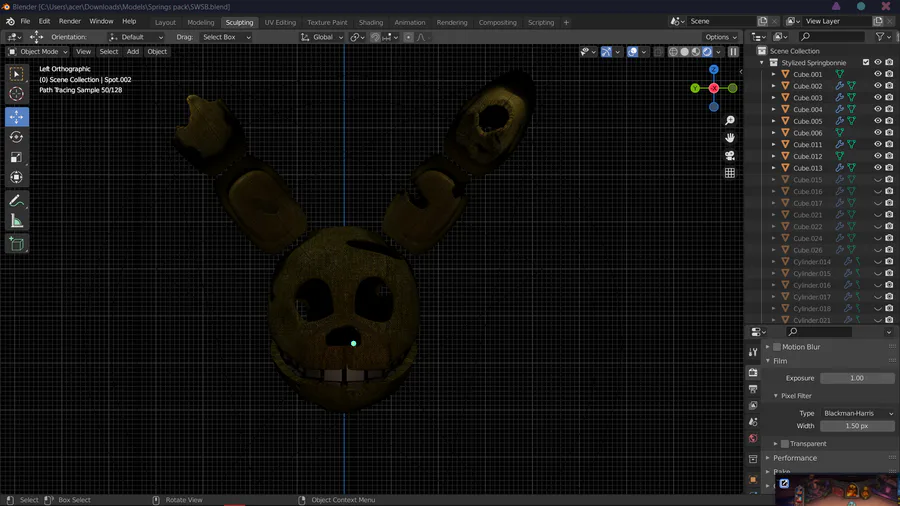Select the Measure tool
This screenshot has height=506, width=900.
click(17, 221)
